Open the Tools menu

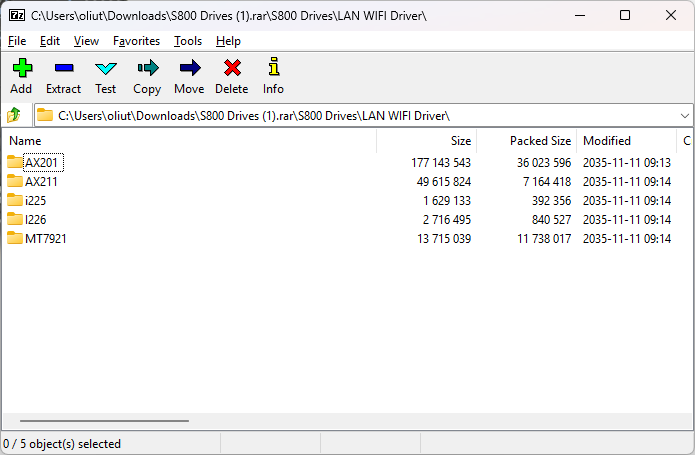pos(187,41)
